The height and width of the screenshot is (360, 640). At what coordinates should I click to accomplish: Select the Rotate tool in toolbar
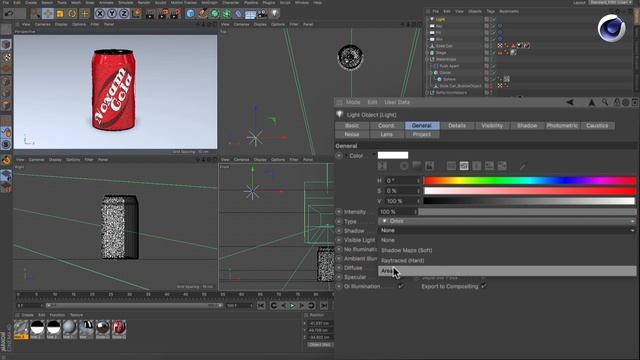click(x=72, y=14)
